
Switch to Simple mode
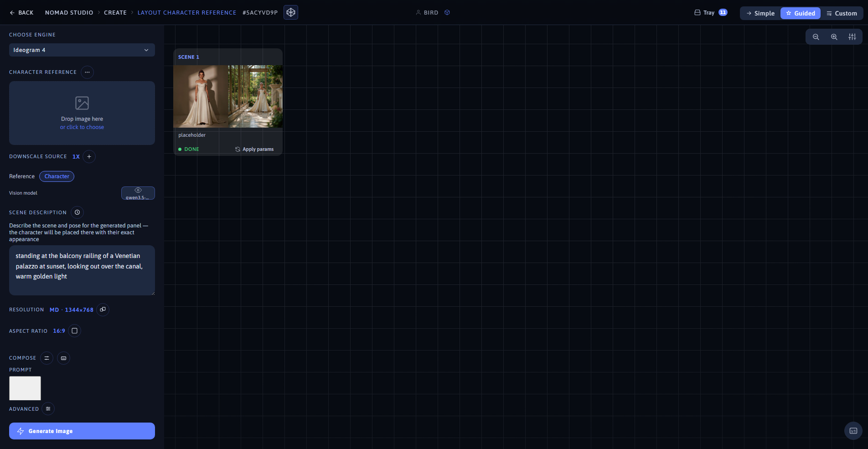pos(760,13)
